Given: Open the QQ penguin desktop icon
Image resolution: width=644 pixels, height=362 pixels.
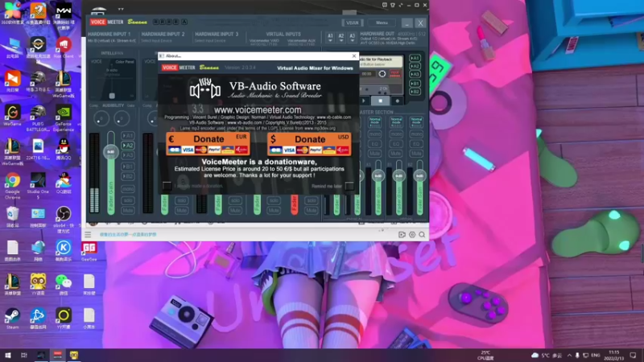Looking at the screenshot, I should coord(64,150).
